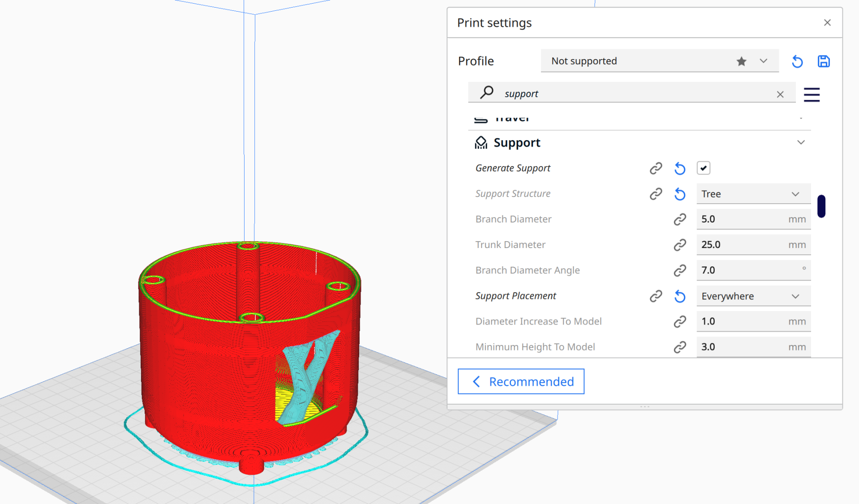Click the link icon beside Generate Support
The height and width of the screenshot is (504, 859).
(656, 168)
